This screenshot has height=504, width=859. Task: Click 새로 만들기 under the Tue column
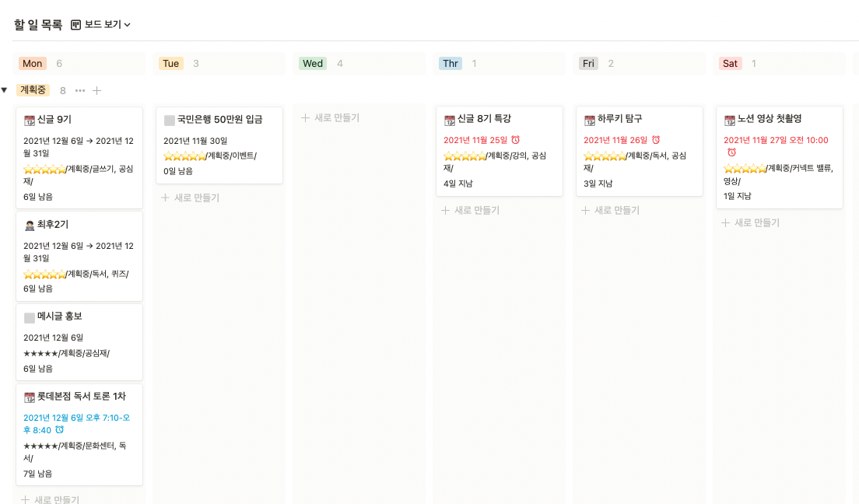point(195,198)
